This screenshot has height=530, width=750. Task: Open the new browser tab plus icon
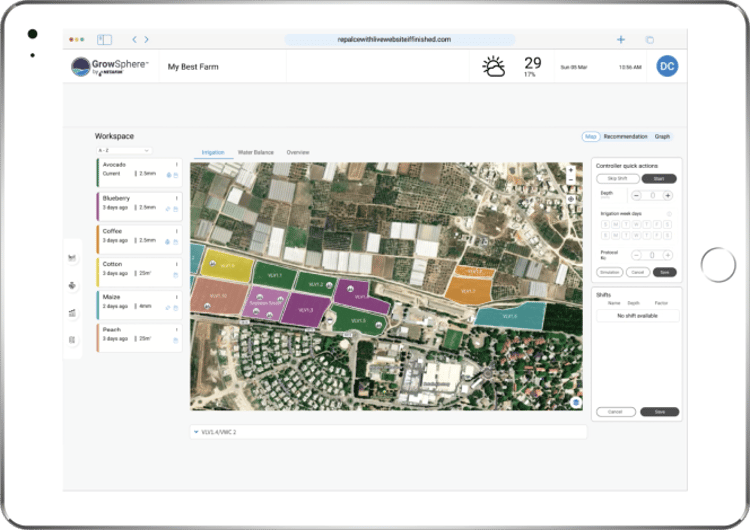pyautogui.click(x=621, y=40)
